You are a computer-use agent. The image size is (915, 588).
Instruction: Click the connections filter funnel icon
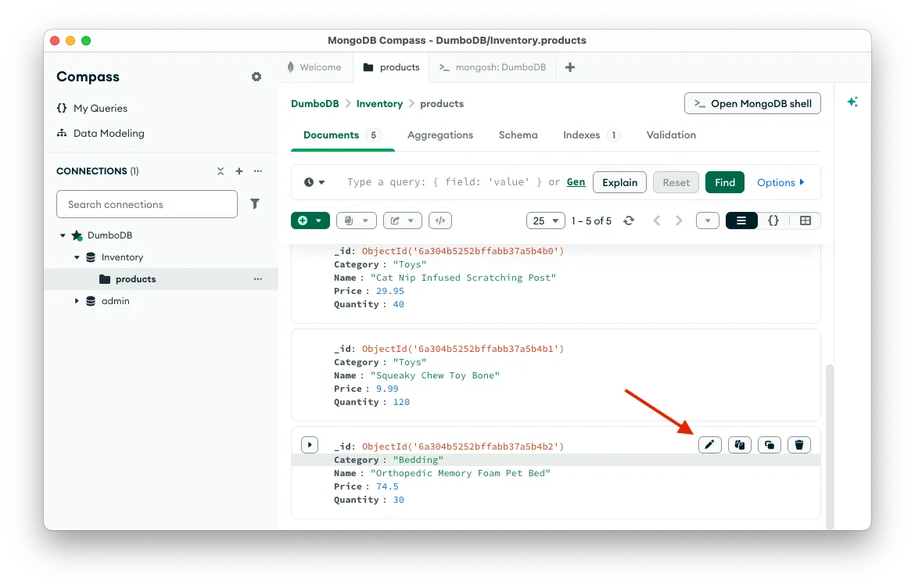pyautogui.click(x=255, y=203)
